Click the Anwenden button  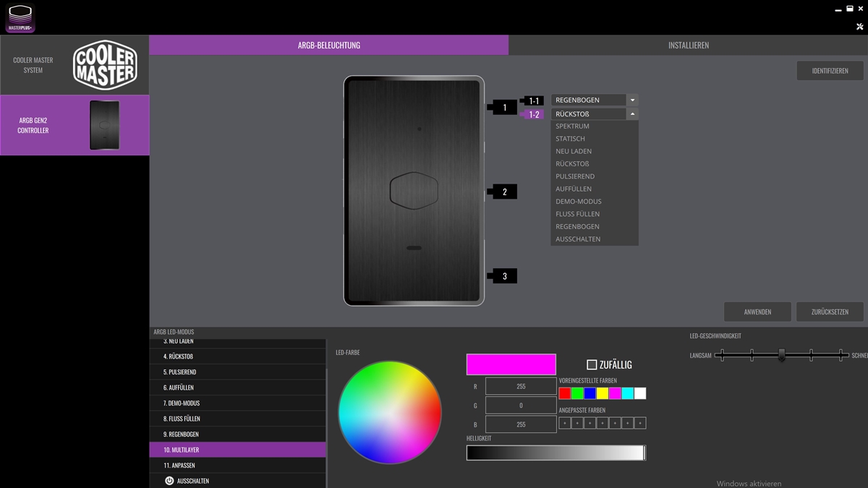757,312
